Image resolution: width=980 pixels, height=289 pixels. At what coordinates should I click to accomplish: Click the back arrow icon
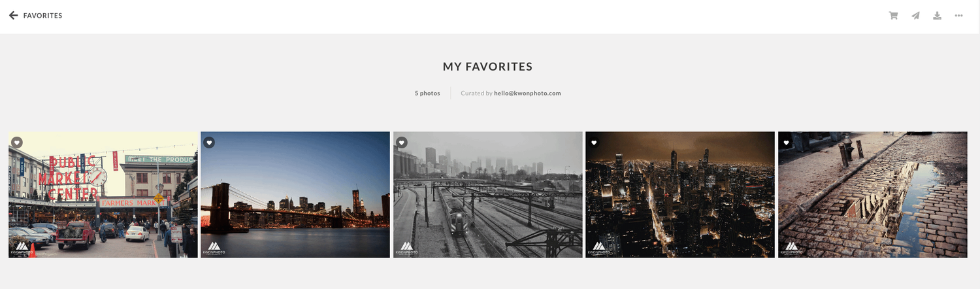13,16
